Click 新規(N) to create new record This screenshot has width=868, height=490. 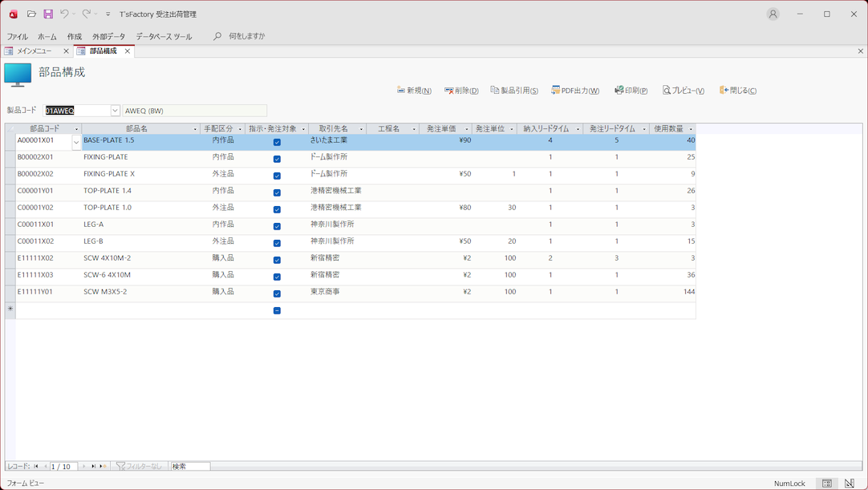tap(414, 91)
